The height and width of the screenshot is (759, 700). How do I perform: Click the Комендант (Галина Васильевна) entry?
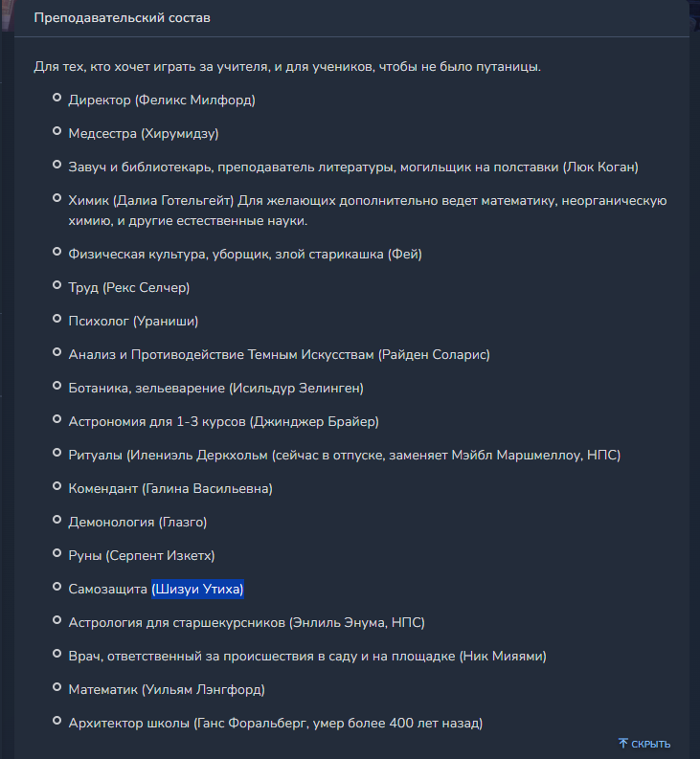[170, 489]
